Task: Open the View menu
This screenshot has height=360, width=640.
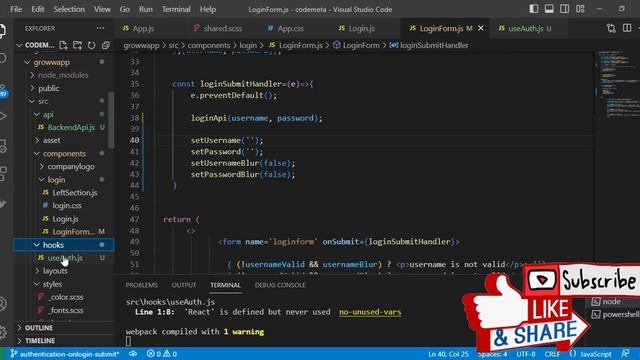Action: tap(102, 9)
